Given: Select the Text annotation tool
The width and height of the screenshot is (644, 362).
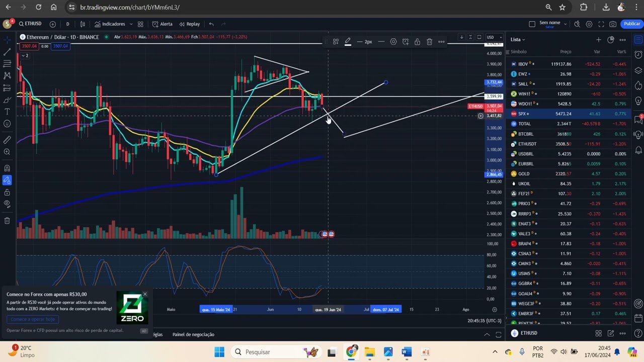Looking at the screenshot, I should click(7, 112).
